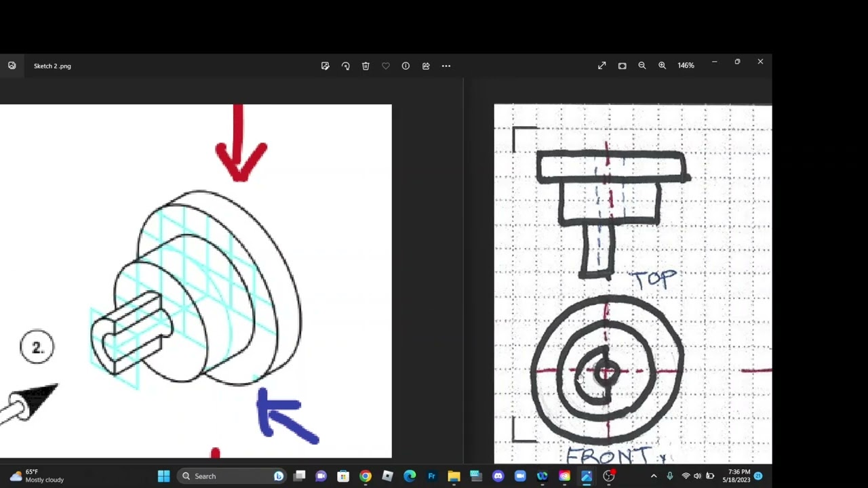Rotate the Sketch 2 image
This screenshot has width=868, height=488.
[x=346, y=66]
